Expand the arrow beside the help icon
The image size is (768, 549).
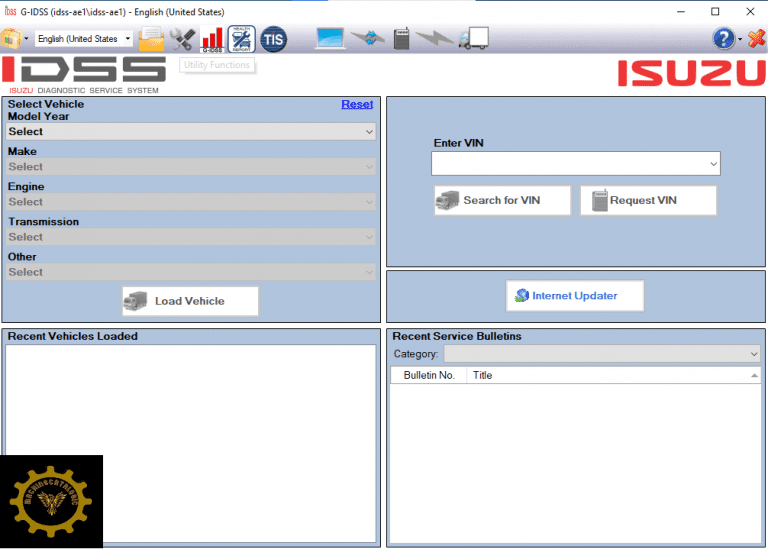tap(740, 39)
